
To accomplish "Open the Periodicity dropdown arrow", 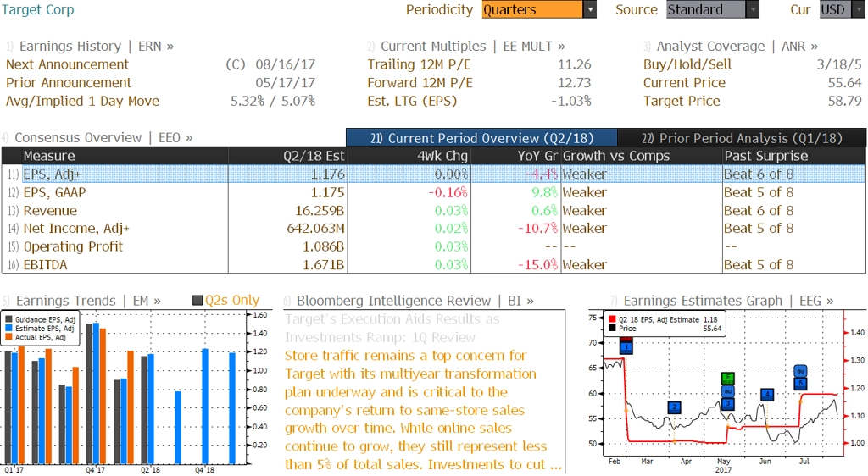I will (590, 9).
